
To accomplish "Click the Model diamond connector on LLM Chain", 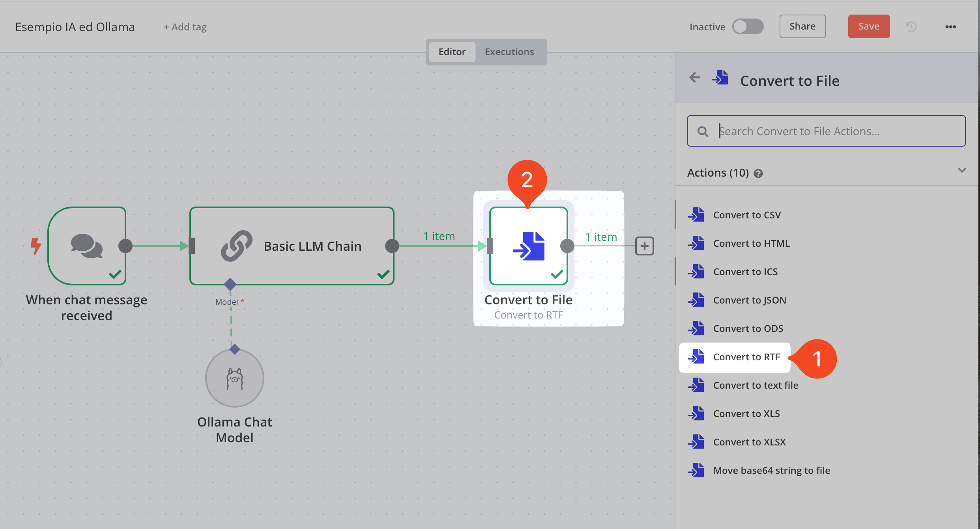I will 230,284.
